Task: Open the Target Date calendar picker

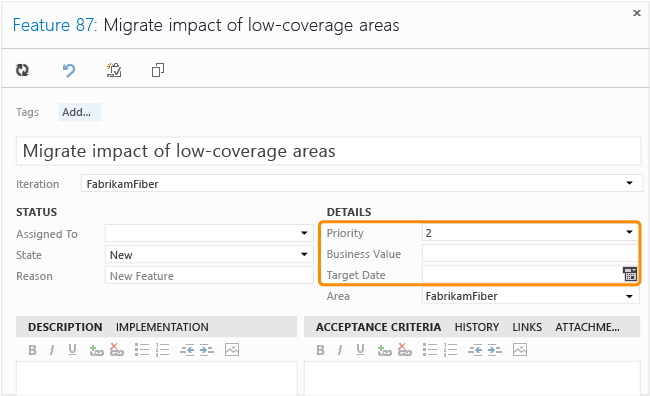Action: pos(630,274)
